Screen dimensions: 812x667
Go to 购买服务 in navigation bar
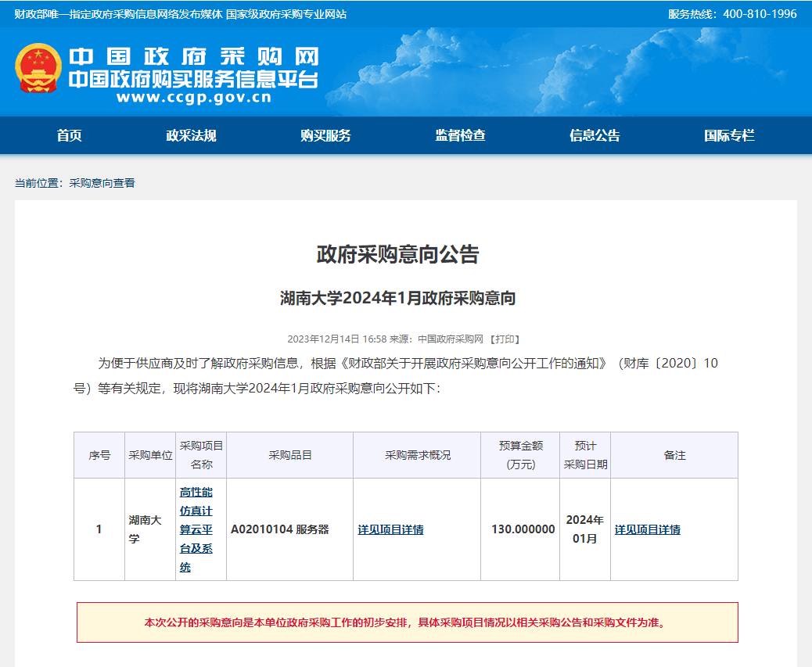[x=325, y=135]
